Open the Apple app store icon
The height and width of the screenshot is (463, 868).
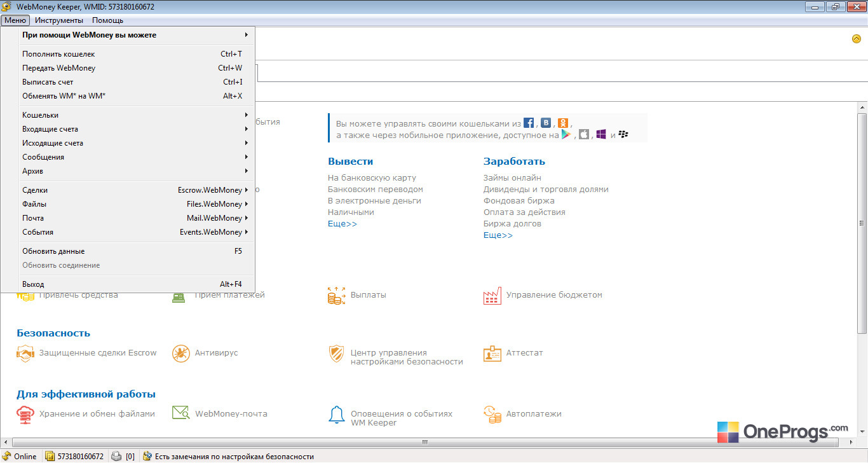point(584,134)
